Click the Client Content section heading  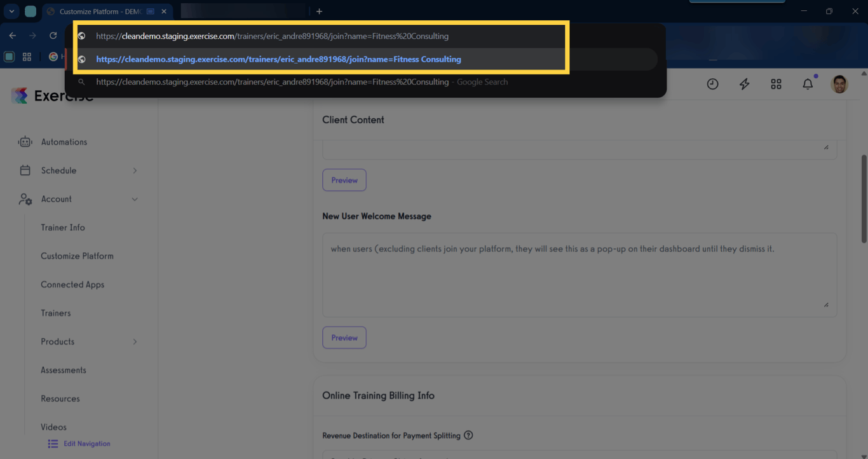click(x=353, y=120)
